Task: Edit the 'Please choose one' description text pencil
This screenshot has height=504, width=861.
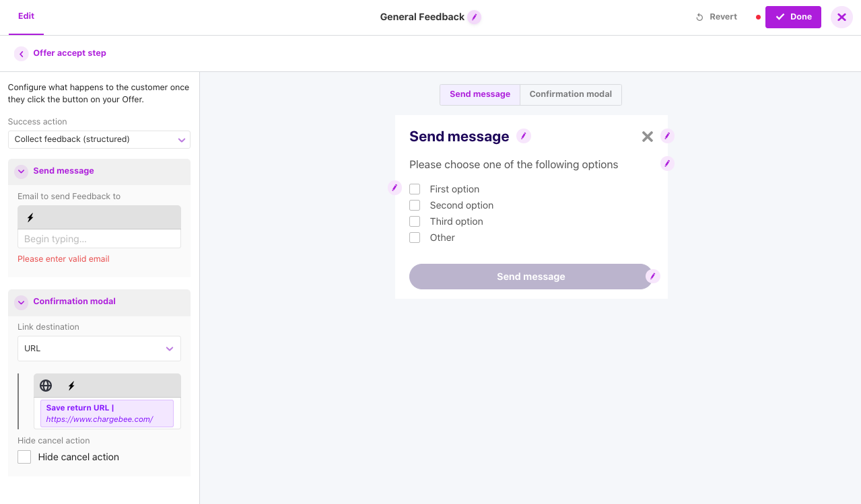Action: pyautogui.click(x=667, y=164)
